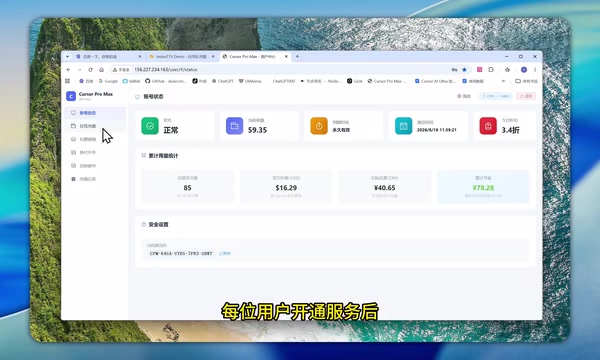600x360 pixels.
Task: Click the pink extension icon in the toolbar
Action: click(479, 70)
